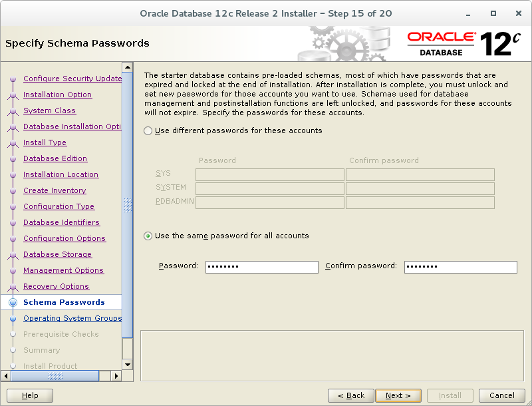Click the Cancel button
Viewport: 532px width, 406px height.
tap(502, 395)
